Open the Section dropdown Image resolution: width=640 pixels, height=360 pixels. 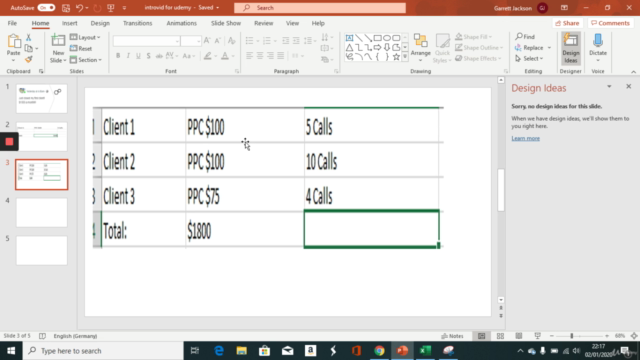[x=86, y=60]
